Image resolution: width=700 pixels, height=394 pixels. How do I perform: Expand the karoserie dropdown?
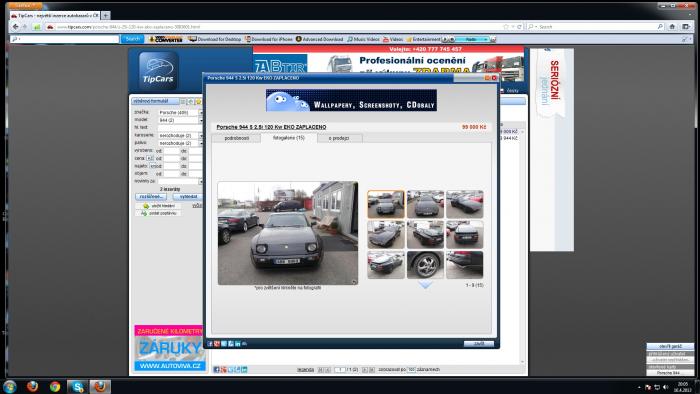pyautogui.click(x=200, y=135)
